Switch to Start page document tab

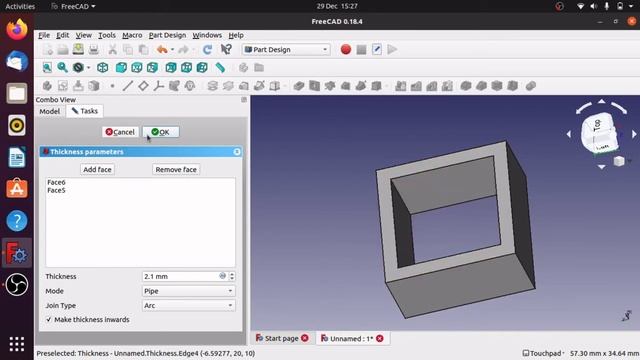tap(282, 338)
